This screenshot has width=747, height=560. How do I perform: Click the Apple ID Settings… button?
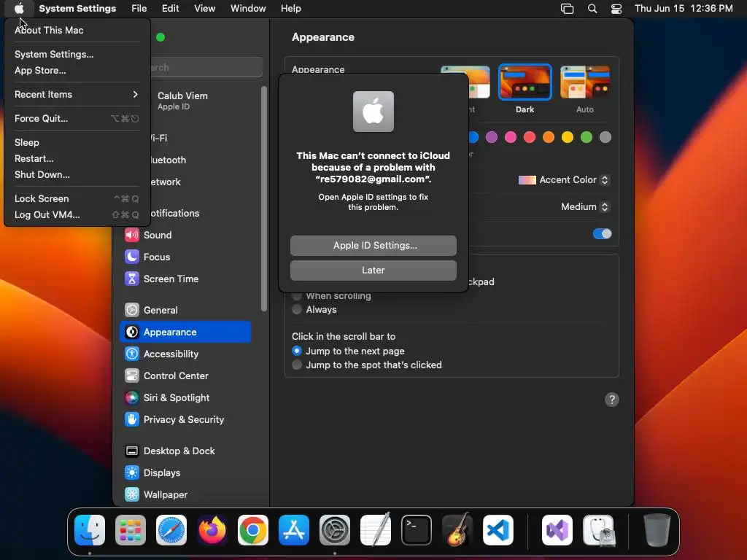373,246
